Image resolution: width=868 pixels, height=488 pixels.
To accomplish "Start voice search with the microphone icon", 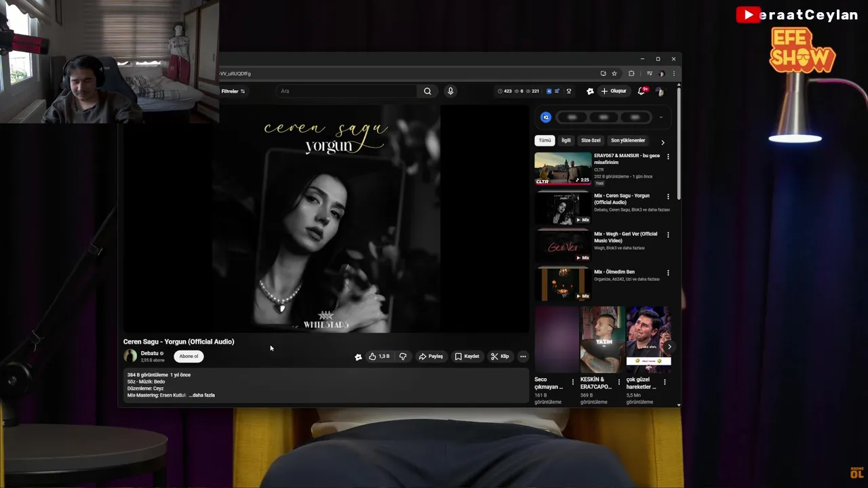I will click(450, 91).
